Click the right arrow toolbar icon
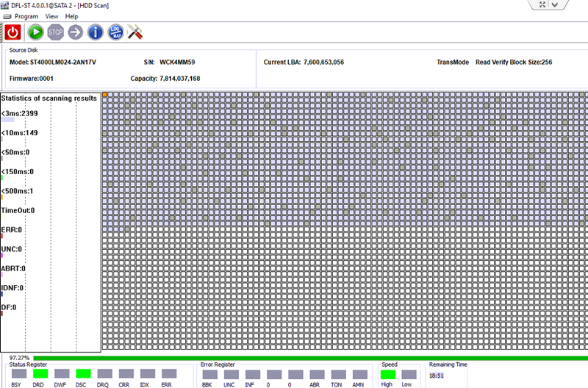The image size is (588, 388). click(x=76, y=32)
